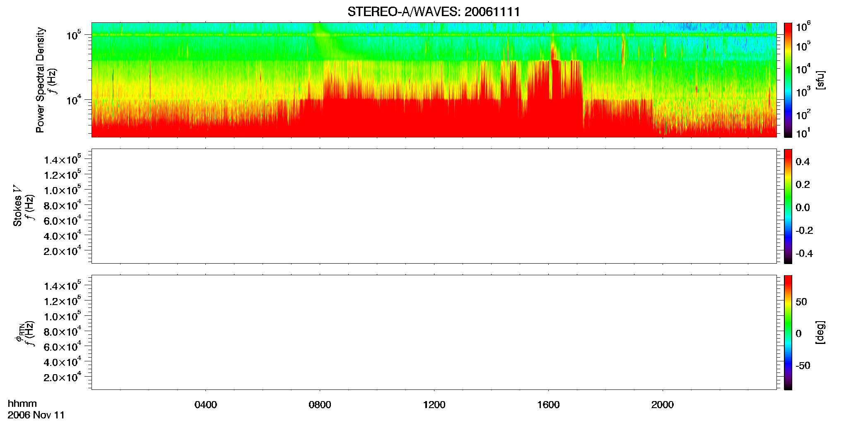Click the '[deg]' color bar unit label
The image size is (868, 447).
click(820, 332)
